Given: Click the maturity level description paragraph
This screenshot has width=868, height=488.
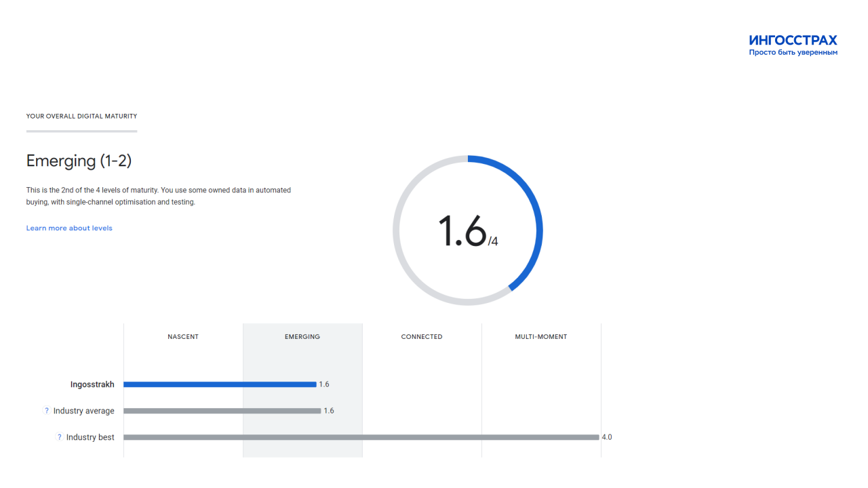Looking at the screenshot, I should (x=159, y=196).
